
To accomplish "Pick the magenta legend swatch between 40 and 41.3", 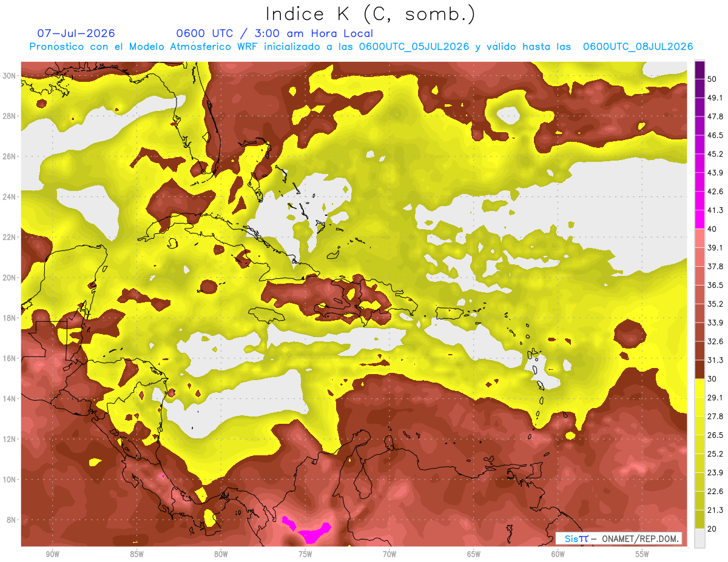I will [699, 219].
